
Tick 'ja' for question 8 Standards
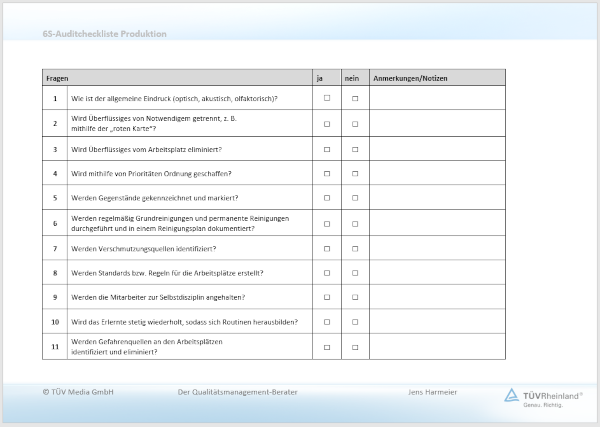327,272
